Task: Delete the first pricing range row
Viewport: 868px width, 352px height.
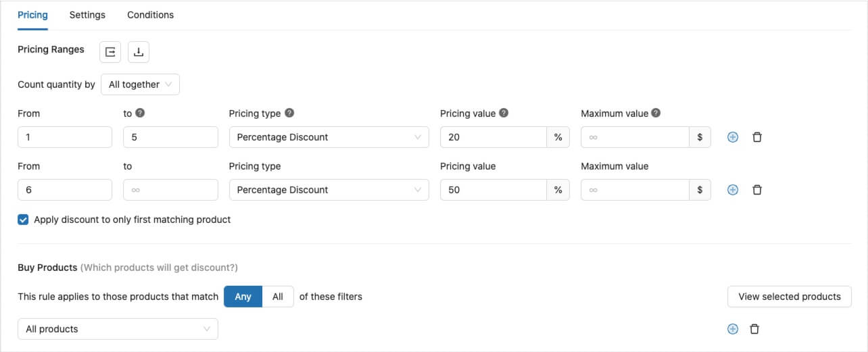Action: point(757,137)
